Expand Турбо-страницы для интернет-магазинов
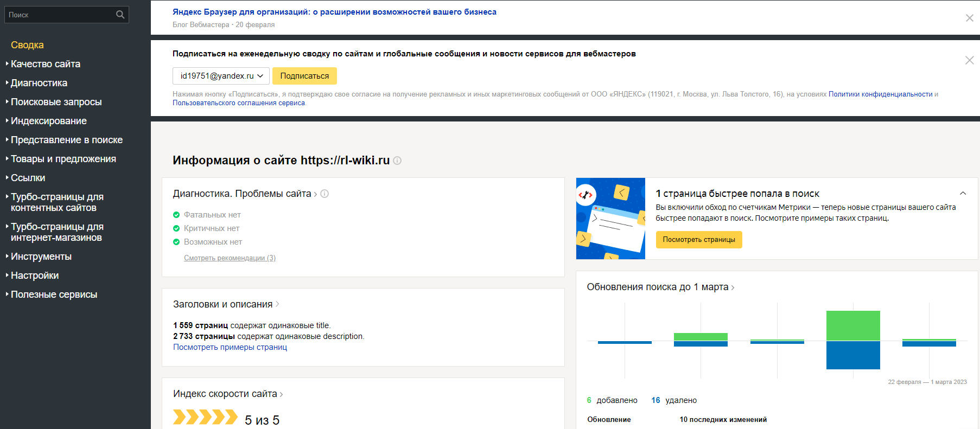The width and height of the screenshot is (980, 429). pyautogui.click(x=57, y=232)
